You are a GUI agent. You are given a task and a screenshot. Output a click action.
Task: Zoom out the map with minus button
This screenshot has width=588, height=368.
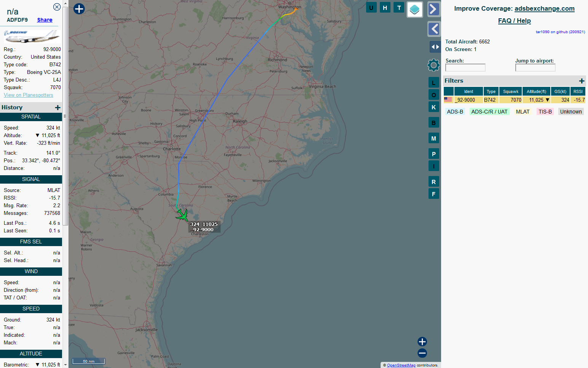click(x=422, y=353)
